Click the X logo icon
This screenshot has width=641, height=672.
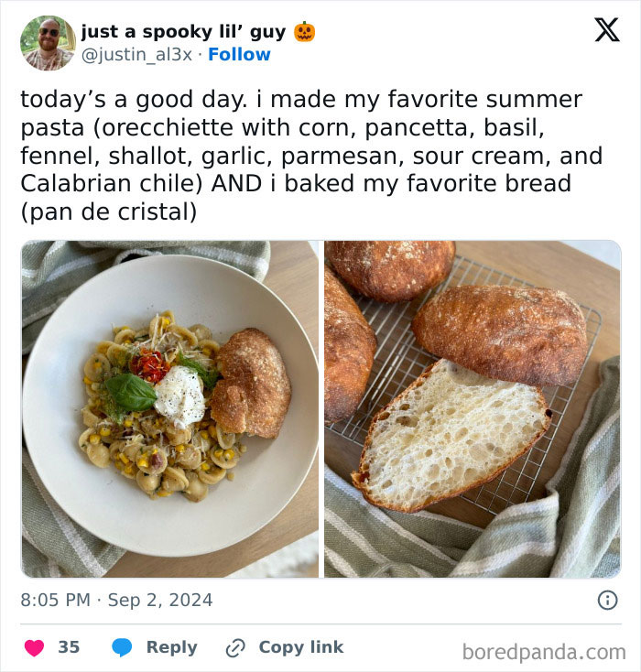(x=606, y=29)
